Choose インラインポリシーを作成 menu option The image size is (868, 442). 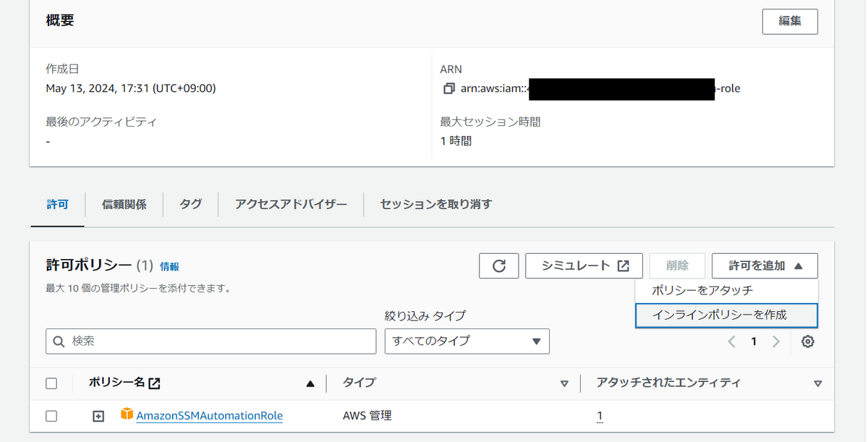tap(726, 315)
